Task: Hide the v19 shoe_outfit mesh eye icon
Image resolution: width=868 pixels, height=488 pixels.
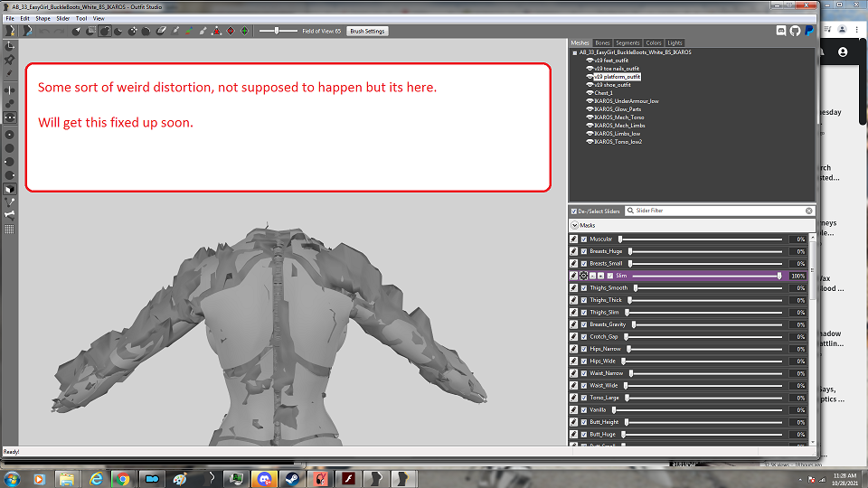Action: (x=590, y=85)
